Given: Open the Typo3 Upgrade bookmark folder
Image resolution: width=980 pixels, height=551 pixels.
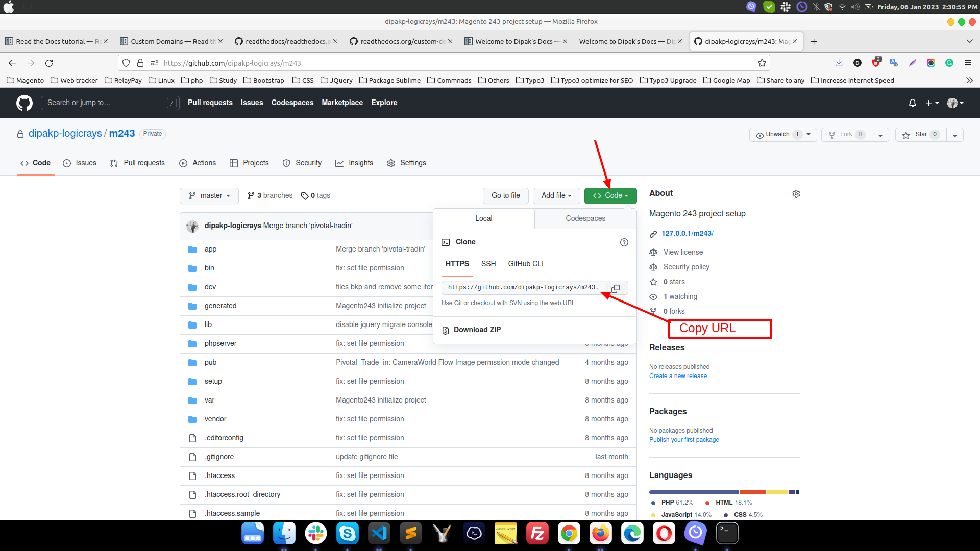Looking at the screenshot, I should [x=668, y=80].
